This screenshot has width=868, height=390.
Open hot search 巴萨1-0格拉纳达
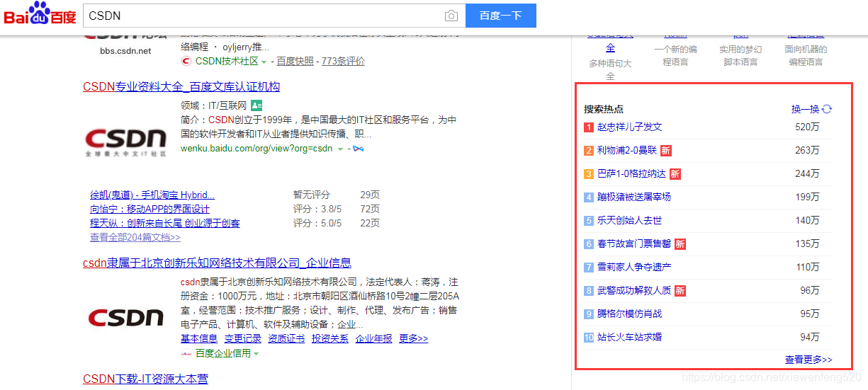[632, 173]
